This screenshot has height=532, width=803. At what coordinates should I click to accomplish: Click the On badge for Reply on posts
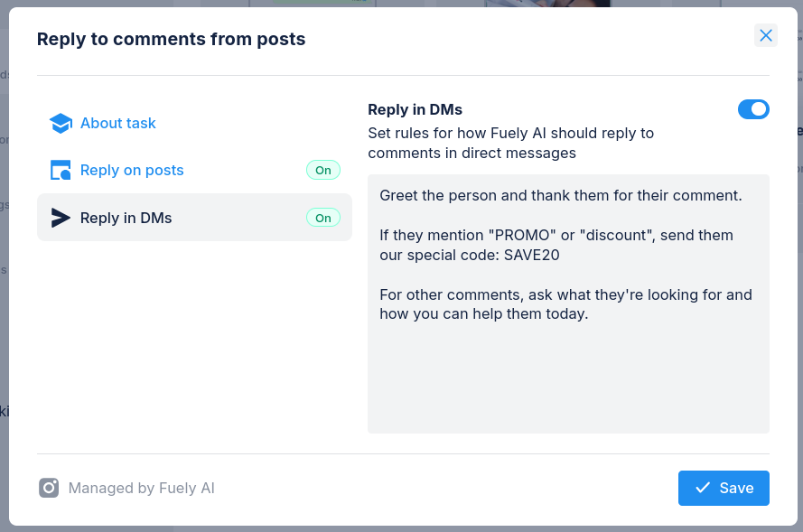323,170
